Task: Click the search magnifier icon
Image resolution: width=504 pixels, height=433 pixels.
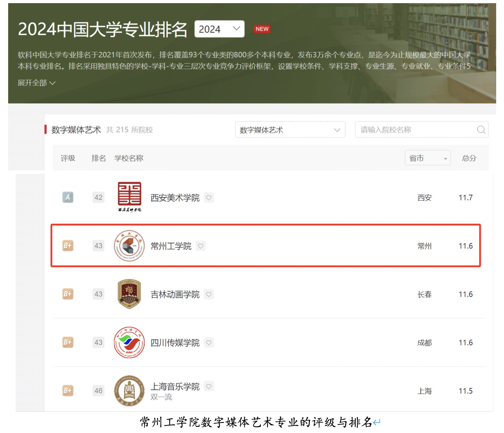Action: [x=481, y=130]
